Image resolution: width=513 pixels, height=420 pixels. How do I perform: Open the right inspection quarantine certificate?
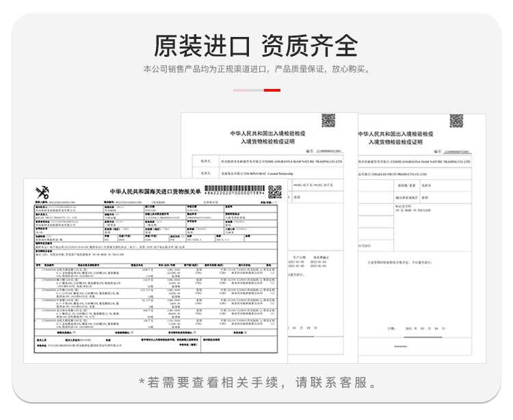coord(422,239)
